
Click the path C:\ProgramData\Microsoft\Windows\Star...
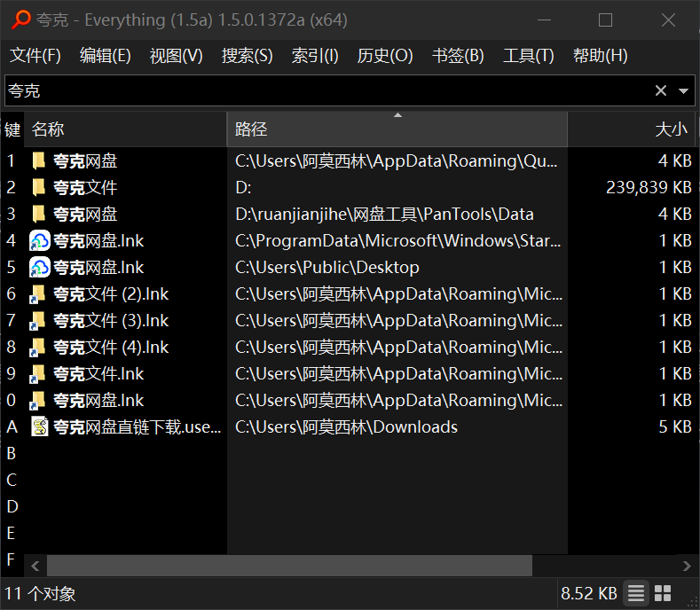397,241
